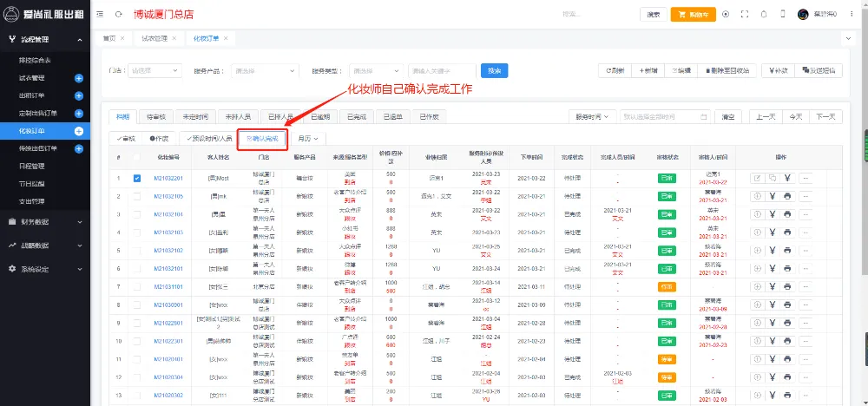Check the checkbox for row M21032105
The image size is (868, 406).
(x=137, y=196)
